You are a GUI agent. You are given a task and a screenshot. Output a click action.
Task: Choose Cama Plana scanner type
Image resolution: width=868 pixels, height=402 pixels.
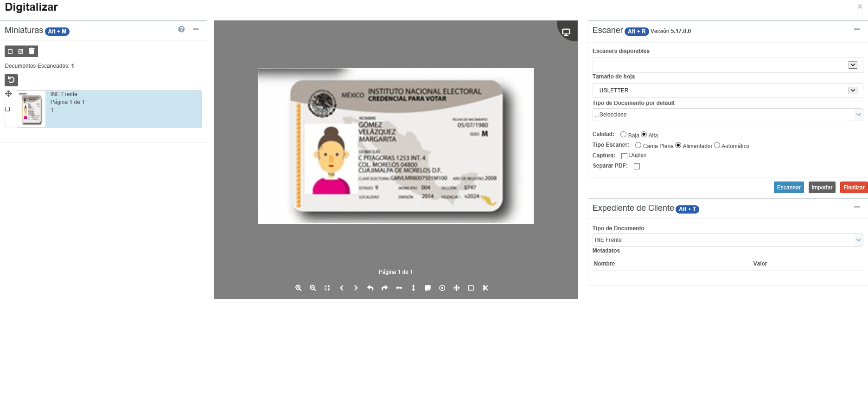coord(638,145)
